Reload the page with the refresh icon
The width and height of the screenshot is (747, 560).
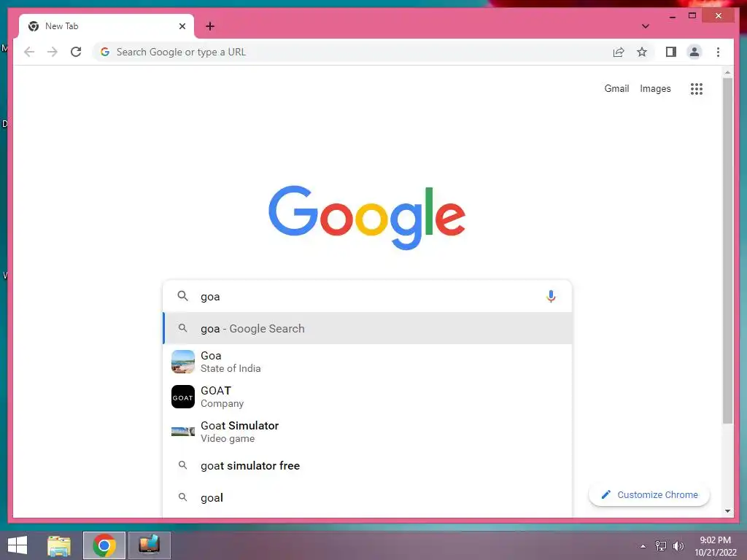click(76, 52)
